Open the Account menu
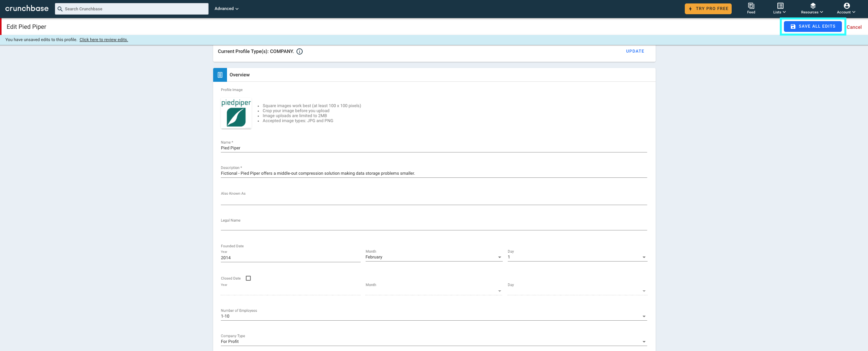Screen dimensions: 868x351 846,8
